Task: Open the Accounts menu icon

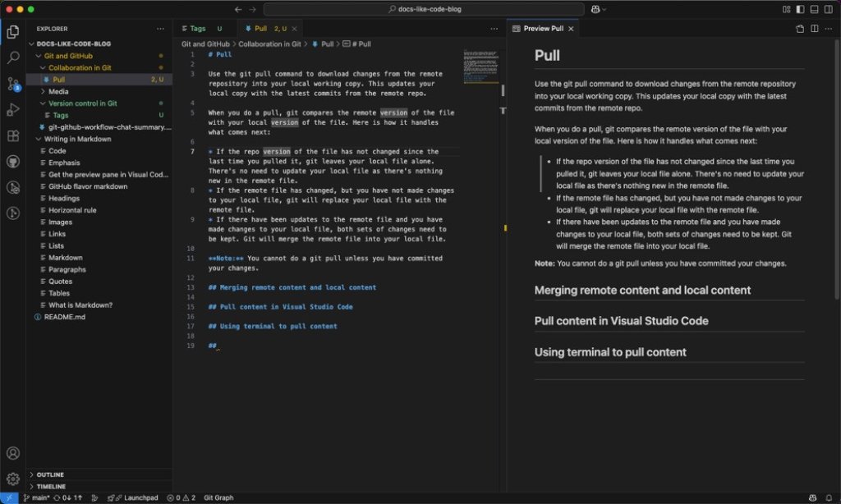Action: (13, 453)
